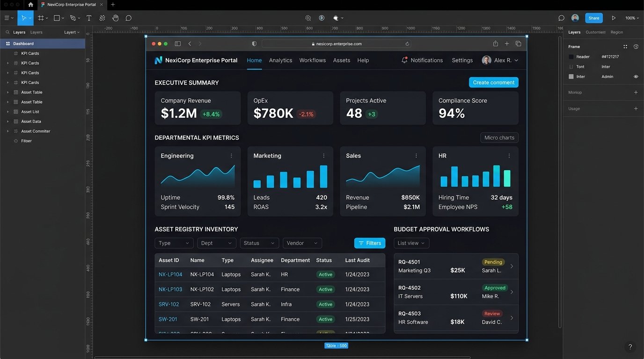The image size is (644, 359).
Task: Select the Rectangle shape tool
Action: 57,18
